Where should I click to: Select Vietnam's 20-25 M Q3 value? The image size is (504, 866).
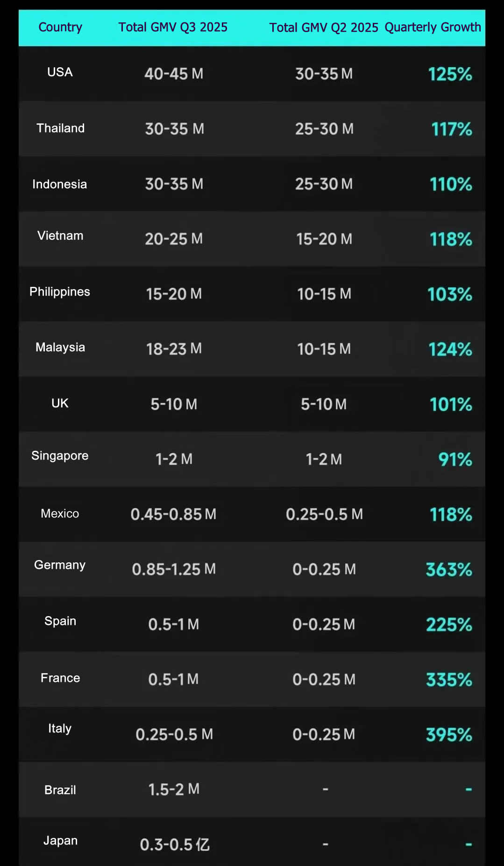click(x=174, y=239)
